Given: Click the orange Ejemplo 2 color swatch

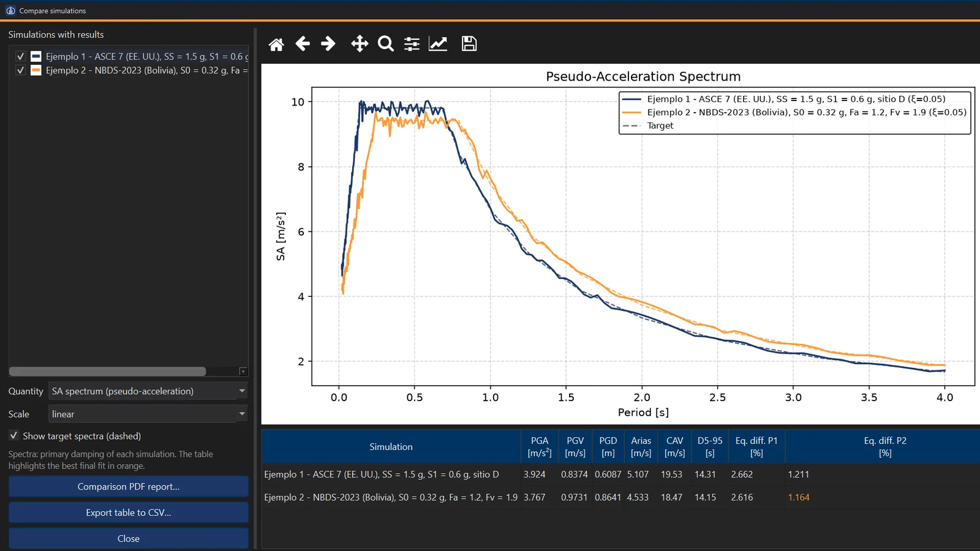Looking at the screenshot, I should [36, 70].
